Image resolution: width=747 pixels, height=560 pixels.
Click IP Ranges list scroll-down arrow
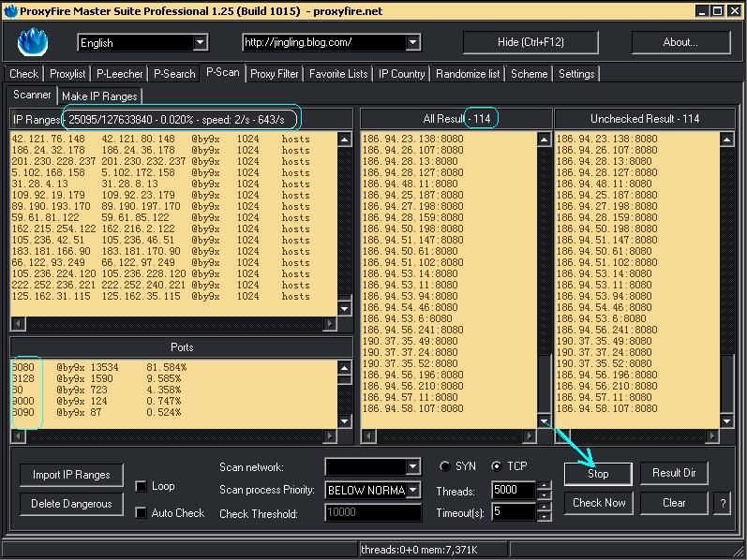point(344,309)
